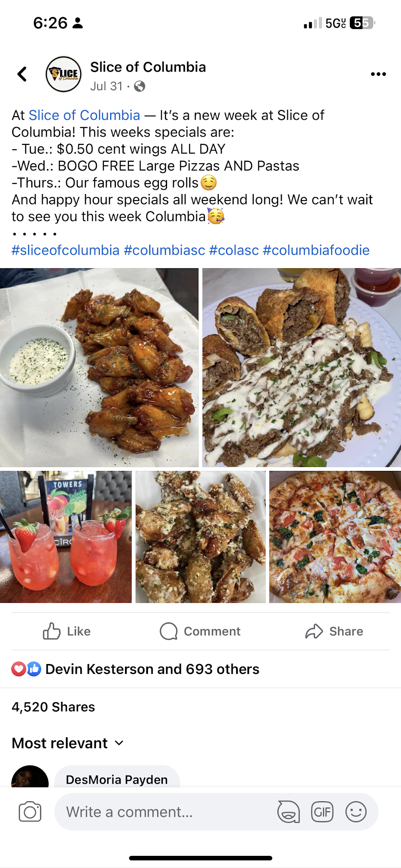Screen dimensions: 401x868
Task: Like the post with thumbs-up button
Action: click(x=67, y=631)
